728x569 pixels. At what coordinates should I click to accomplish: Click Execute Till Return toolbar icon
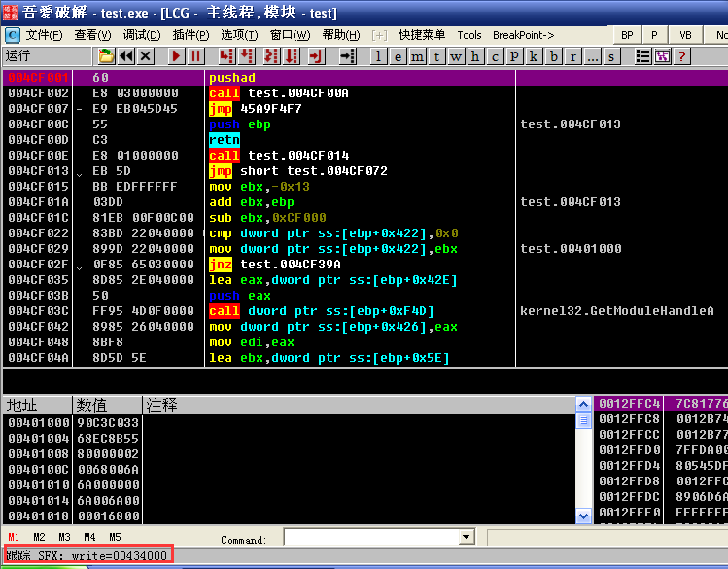(316, 56)
